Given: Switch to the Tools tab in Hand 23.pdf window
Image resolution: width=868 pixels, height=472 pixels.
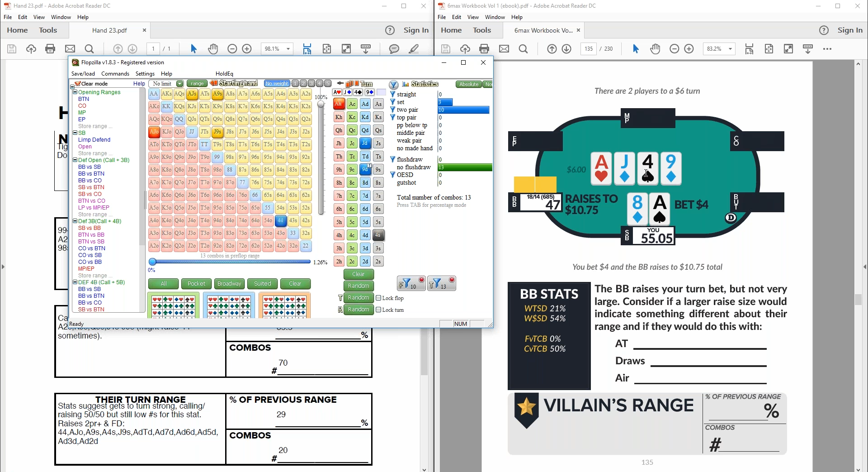Looking at the screenshot, I should point(48,30).
